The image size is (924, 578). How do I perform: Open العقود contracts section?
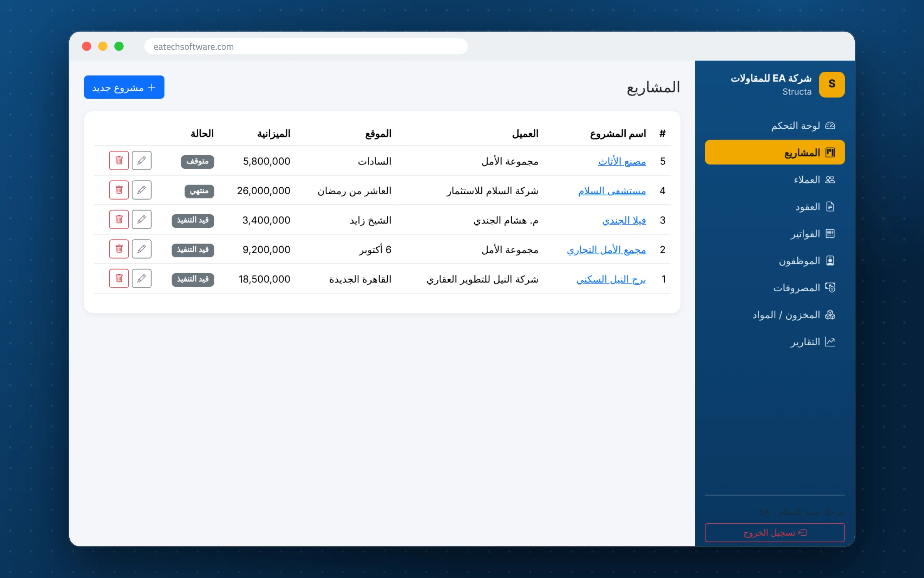(775, 207)
